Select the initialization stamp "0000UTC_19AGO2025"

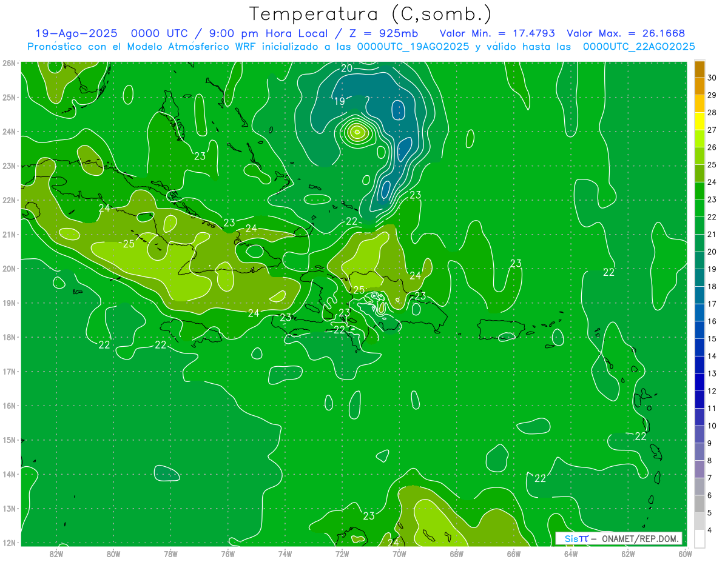click(413, 47)
